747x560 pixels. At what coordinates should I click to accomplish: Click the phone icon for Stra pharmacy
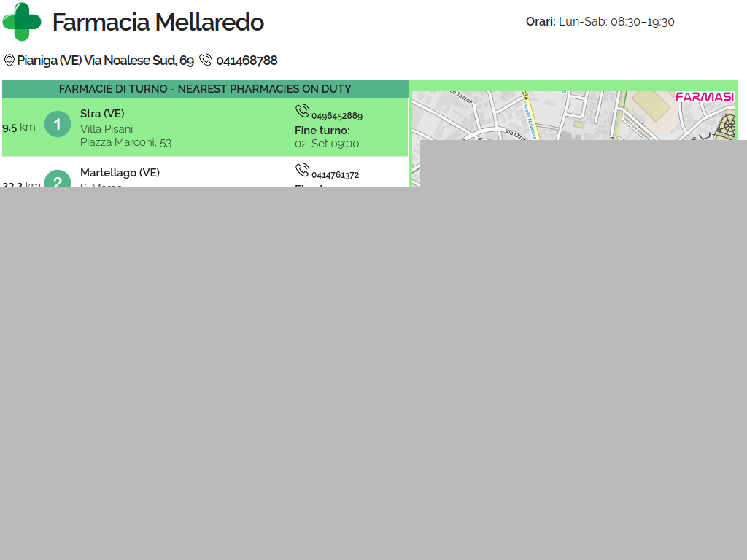click(302, 111)
